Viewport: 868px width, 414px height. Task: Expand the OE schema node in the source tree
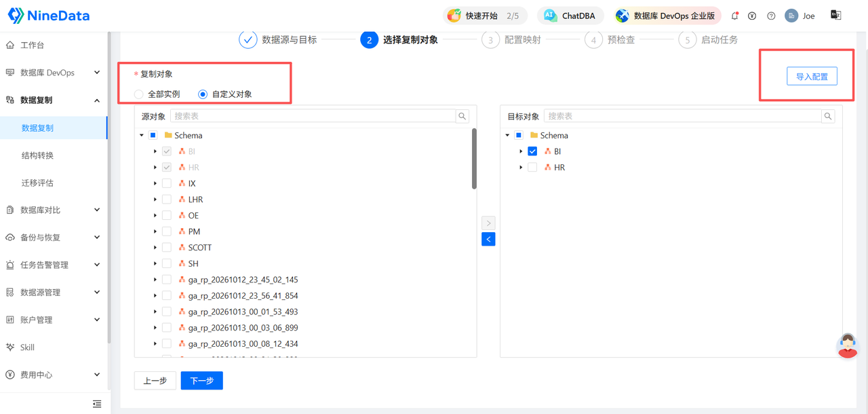[155, 216]
